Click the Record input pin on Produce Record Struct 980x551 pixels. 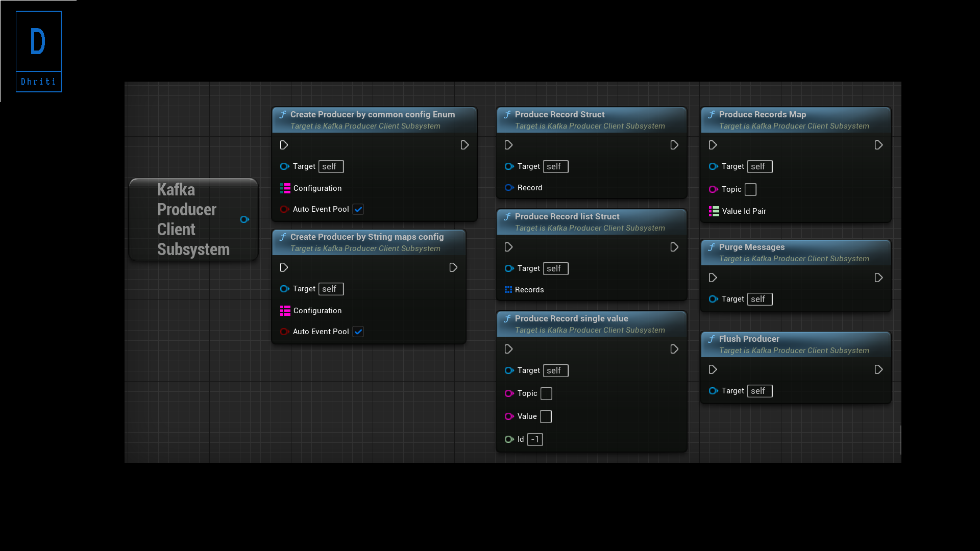(509, 188)
